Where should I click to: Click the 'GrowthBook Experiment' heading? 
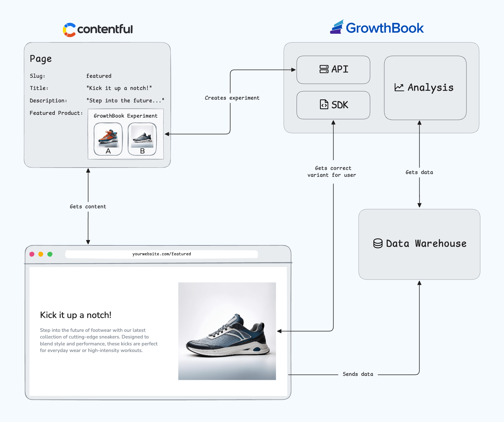coord(125,116)
